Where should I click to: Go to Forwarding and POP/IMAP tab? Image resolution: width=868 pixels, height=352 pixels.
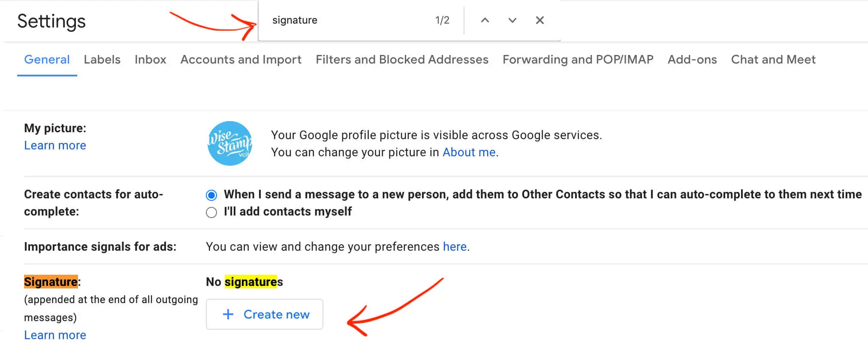[x=578, y=60]
